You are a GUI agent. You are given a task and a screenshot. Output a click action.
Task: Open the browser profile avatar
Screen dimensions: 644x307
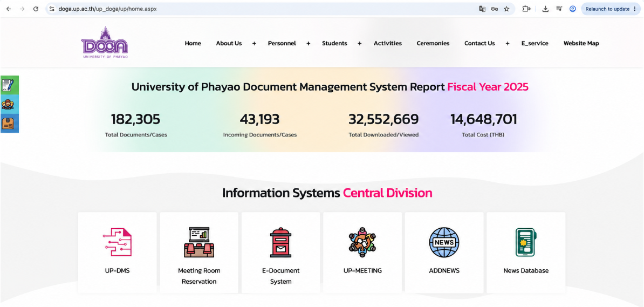[573, 9]
